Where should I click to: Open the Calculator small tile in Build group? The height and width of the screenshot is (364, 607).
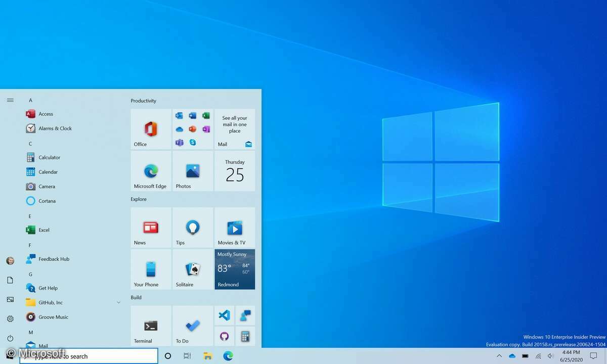(245, 336)
